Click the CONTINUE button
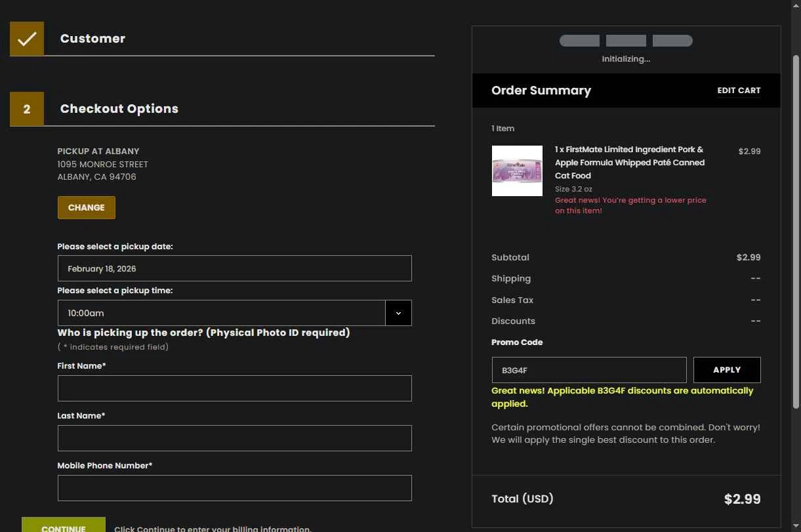This screenshot has height=532, width=801. [x=64, y=525]
